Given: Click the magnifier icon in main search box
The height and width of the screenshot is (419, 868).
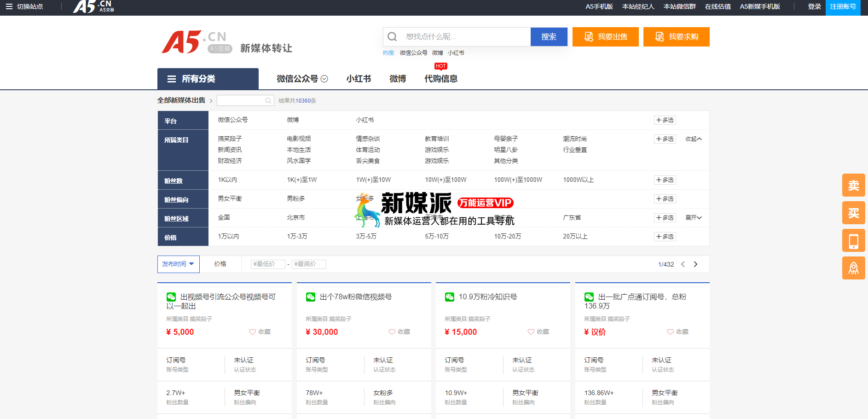Looking at the screenshot, I should click(x=392, y=37).
